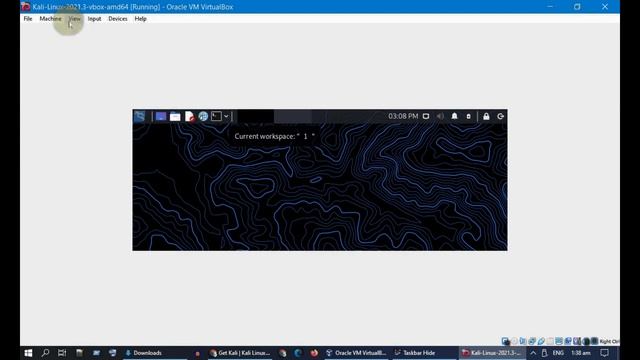This screenshot has width=640, height=360.
Task: Open the Devices menu
Action: (118, 19)
